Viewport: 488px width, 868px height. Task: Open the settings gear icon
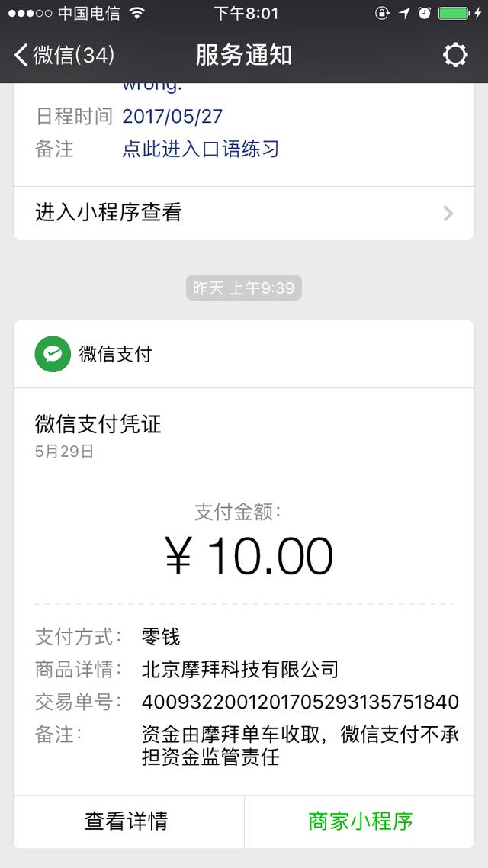pos(455,54)
